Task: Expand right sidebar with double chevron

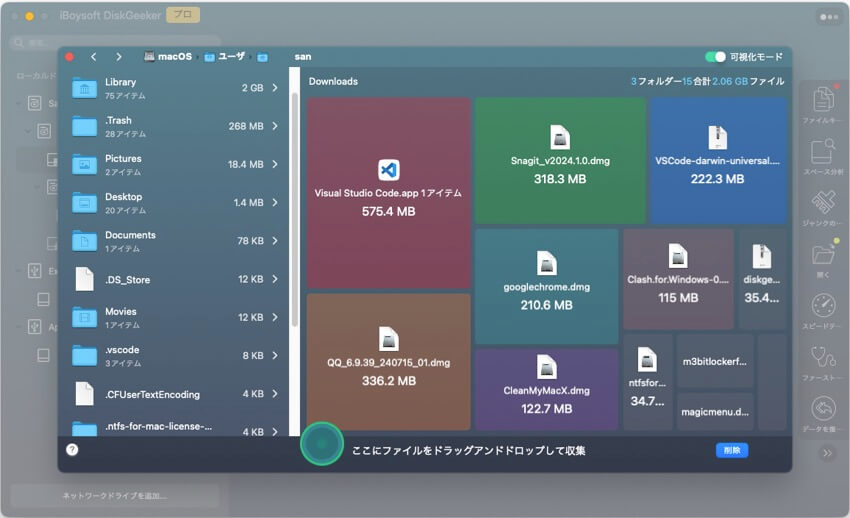Action: [827, 453]
